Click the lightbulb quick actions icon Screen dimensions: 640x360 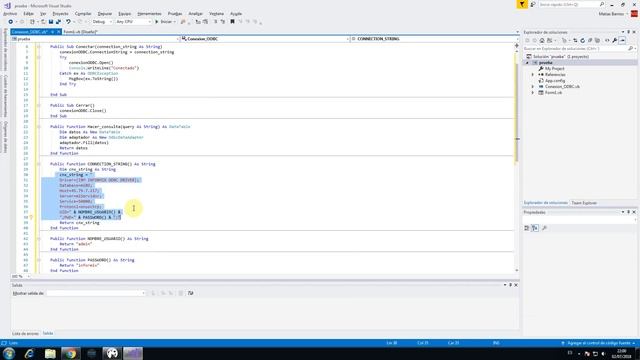pos(31,218)
